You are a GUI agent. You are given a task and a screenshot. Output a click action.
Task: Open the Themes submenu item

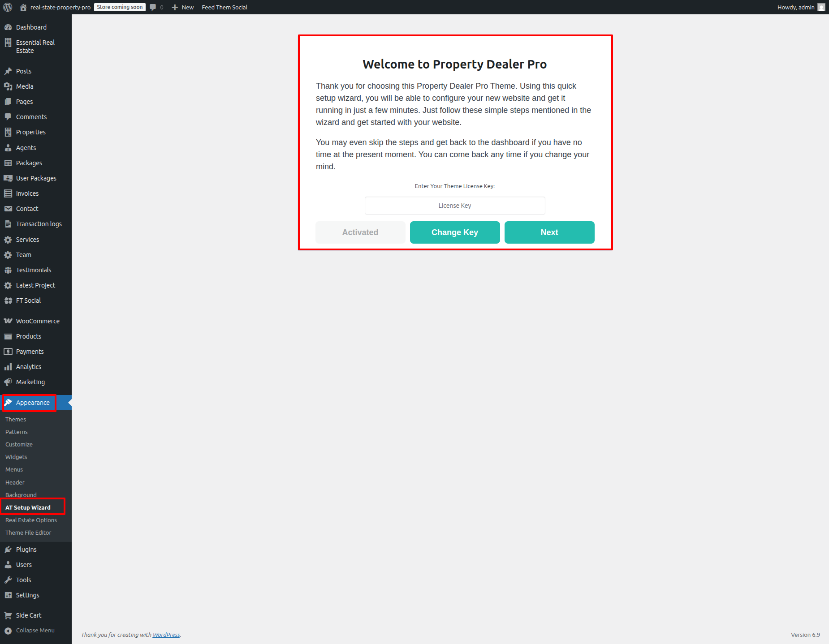tap(16, 419)
